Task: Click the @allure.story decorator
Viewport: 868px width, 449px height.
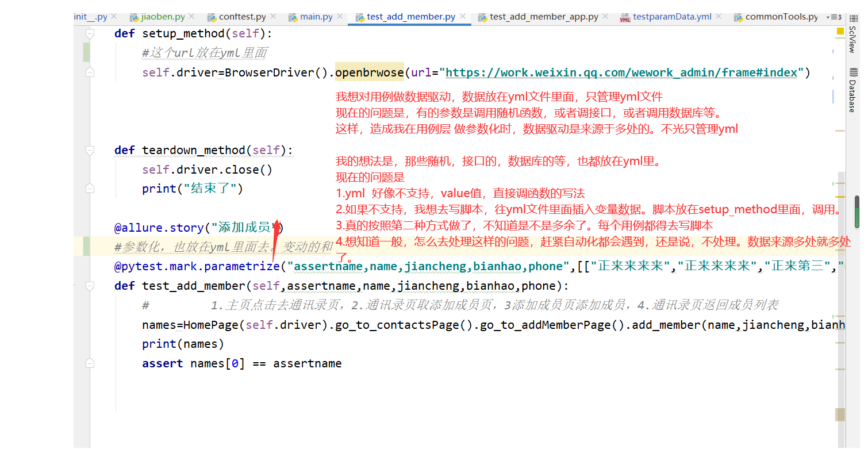Action: coord(199,228)
